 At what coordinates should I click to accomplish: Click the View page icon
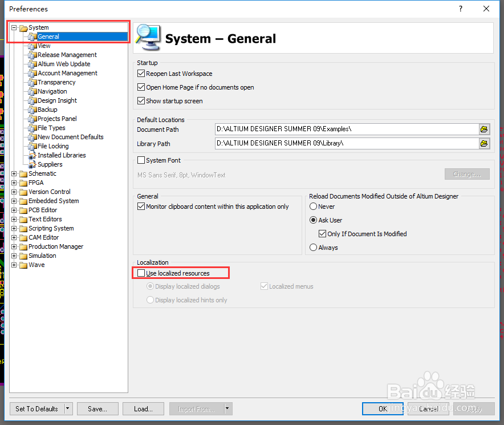point(32,46)
